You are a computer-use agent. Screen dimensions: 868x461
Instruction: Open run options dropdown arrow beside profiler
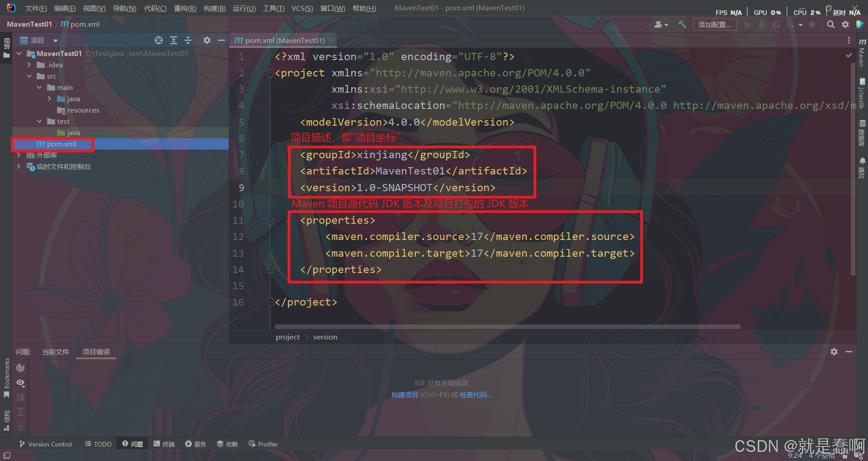click(801, 25)
